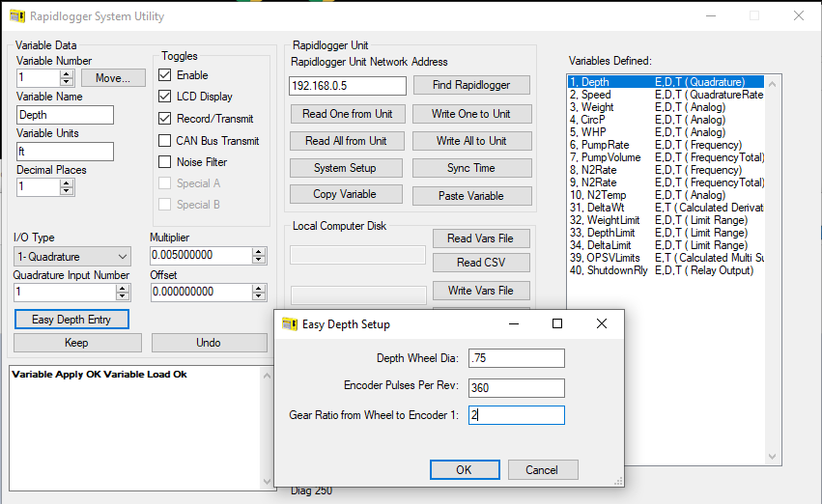822x504 pixels.
Task: Click the Depth Wheel Dia input field
Action: tap(517, 358)
